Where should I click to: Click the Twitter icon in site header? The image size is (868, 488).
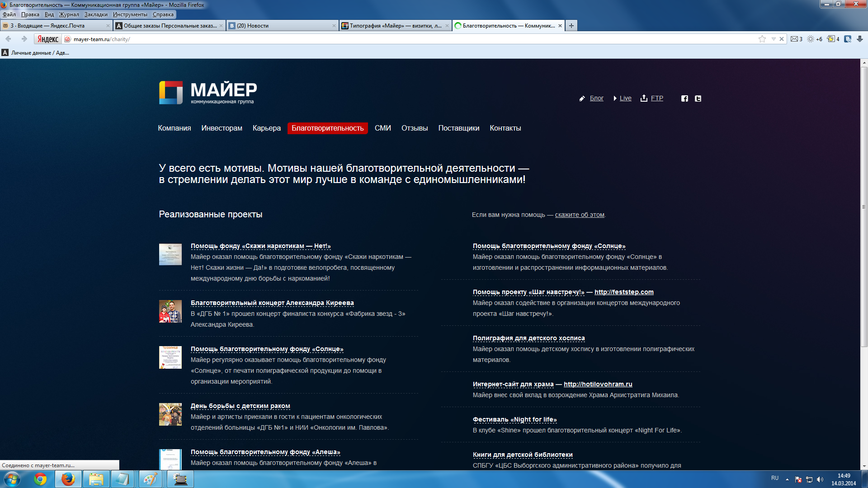(x=698, y=99)
